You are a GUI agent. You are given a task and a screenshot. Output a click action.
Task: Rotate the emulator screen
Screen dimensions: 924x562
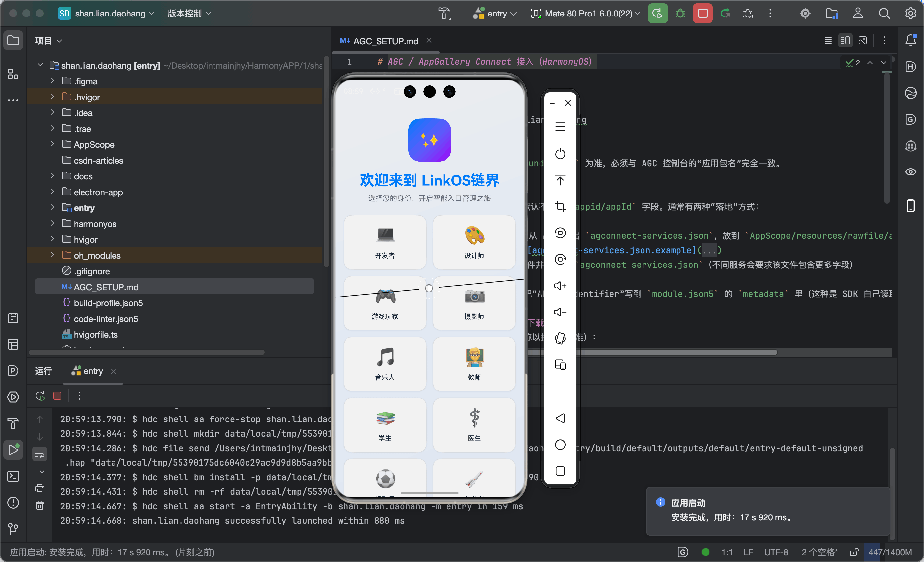(x=560, y=338)
